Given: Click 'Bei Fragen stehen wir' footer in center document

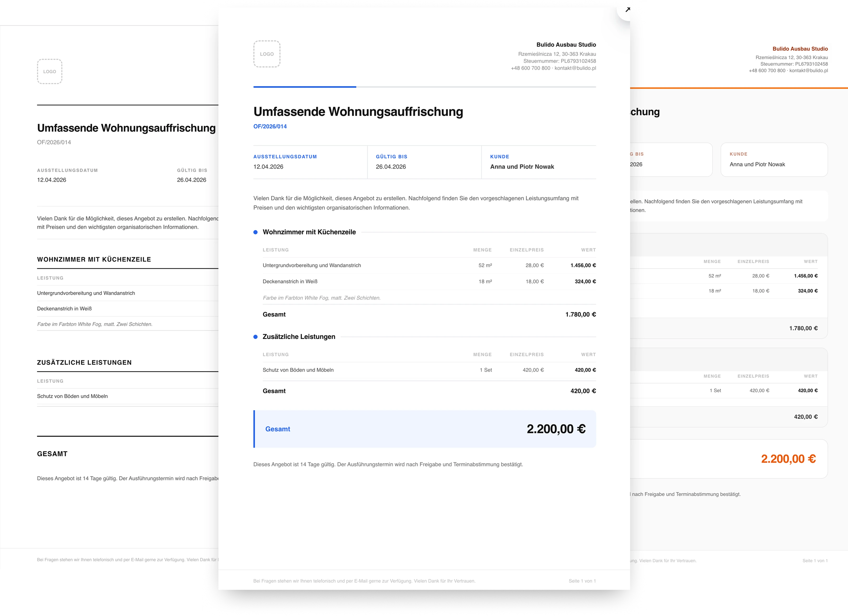Looking at the screenshot, I should tap(364, 581).
